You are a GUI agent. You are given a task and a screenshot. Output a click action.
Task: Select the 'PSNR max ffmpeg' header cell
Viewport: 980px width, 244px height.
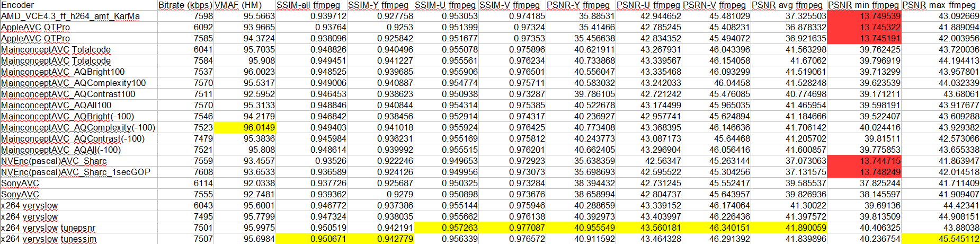point(941,5)
